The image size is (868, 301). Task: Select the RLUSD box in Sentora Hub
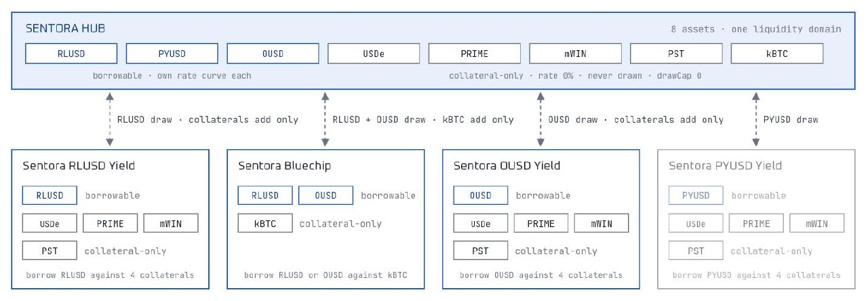pos(71,54)
